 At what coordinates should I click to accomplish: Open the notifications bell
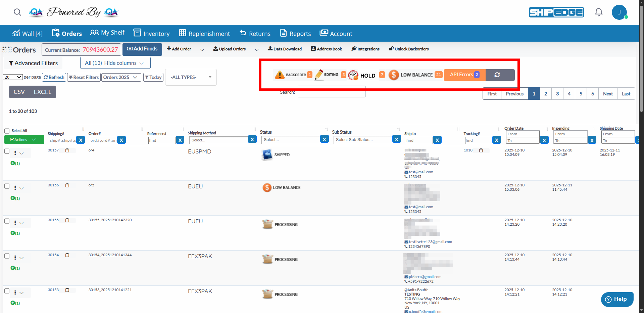(x=598, y=12)
